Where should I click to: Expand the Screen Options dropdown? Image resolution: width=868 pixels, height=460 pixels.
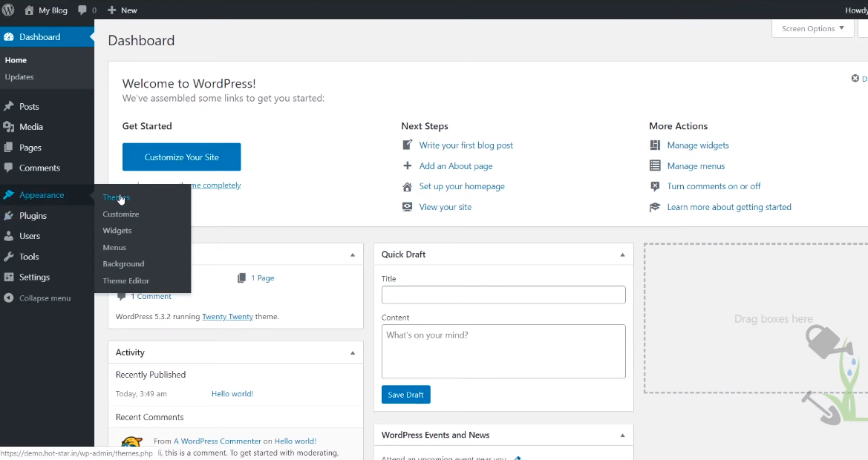(813, 29)
